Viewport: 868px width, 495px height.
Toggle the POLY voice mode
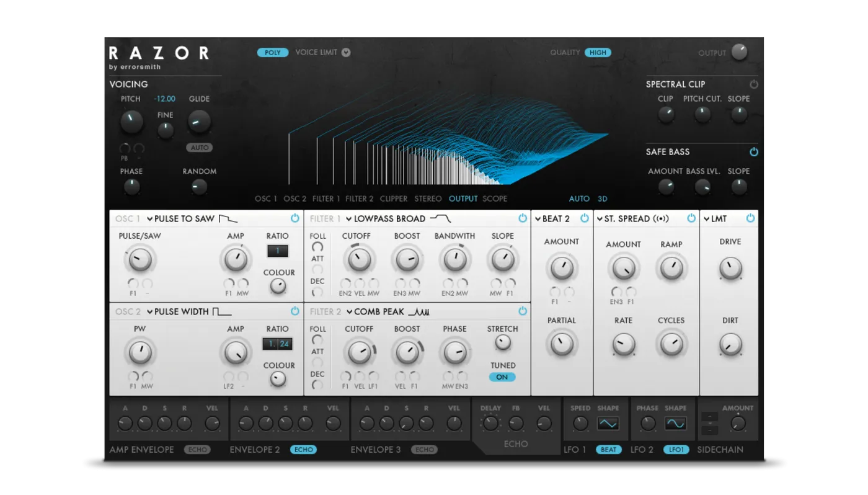273,53
